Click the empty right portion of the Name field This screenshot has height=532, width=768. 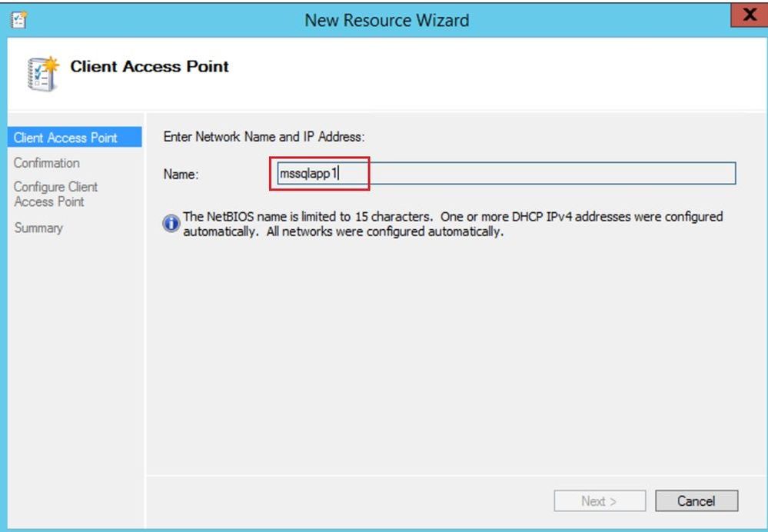tap(549, 174)
